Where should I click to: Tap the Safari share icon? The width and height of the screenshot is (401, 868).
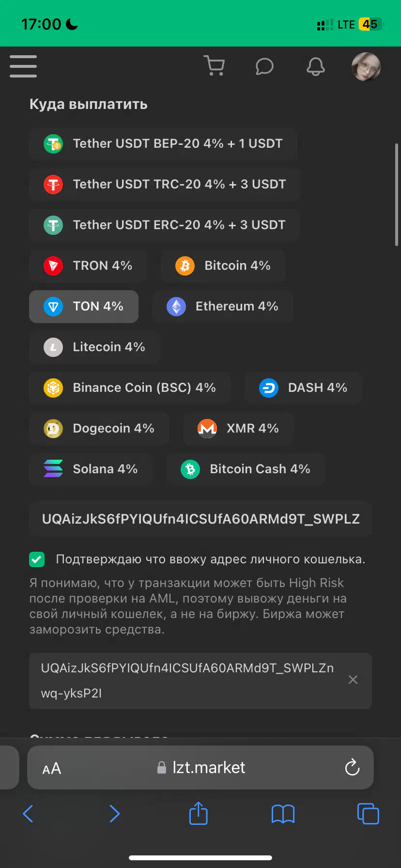(x=198, y=813)
